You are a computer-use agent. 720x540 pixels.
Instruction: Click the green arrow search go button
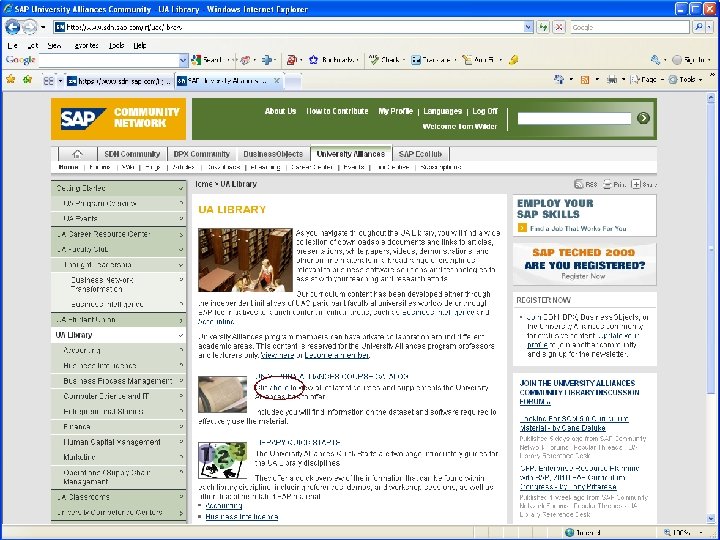[643, 118]
